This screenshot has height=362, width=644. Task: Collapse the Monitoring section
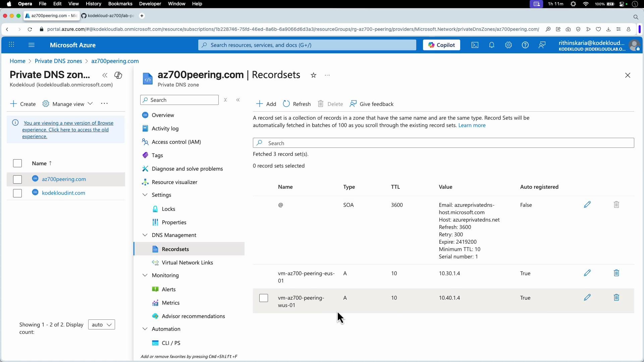pyautogui.click(x=145, y=275)
